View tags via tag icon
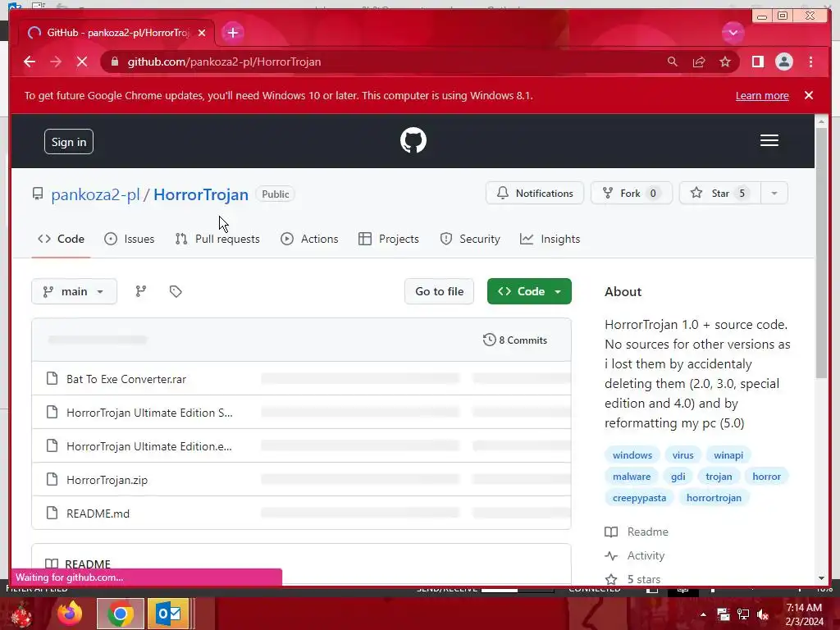Viewport: 840px width, 630px height. (176, 291)
